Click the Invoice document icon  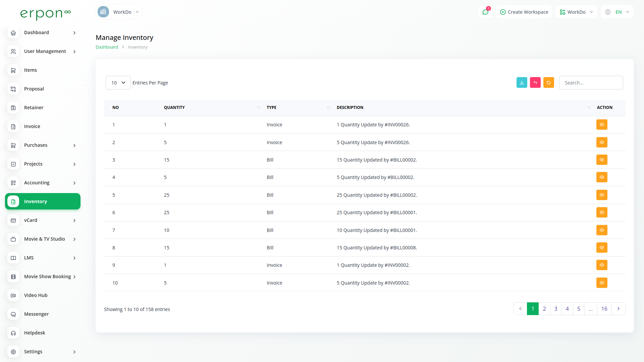13,126
